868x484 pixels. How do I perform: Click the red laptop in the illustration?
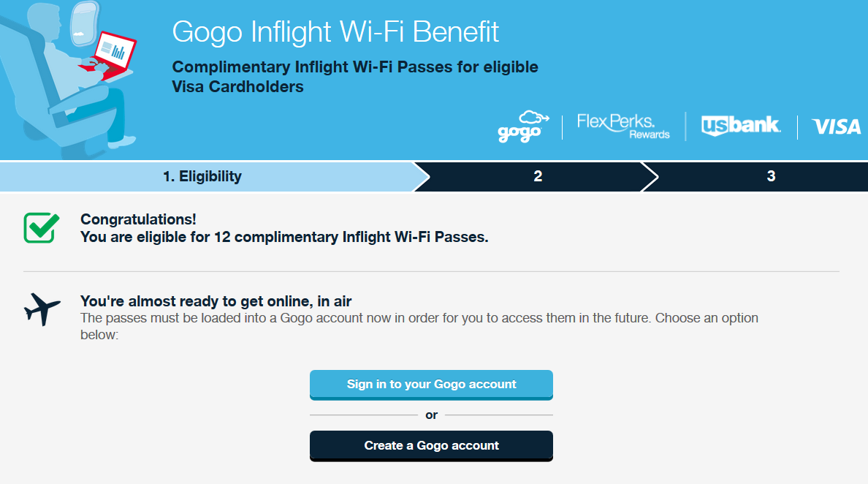pyautogui.click(x=113, y=52)
